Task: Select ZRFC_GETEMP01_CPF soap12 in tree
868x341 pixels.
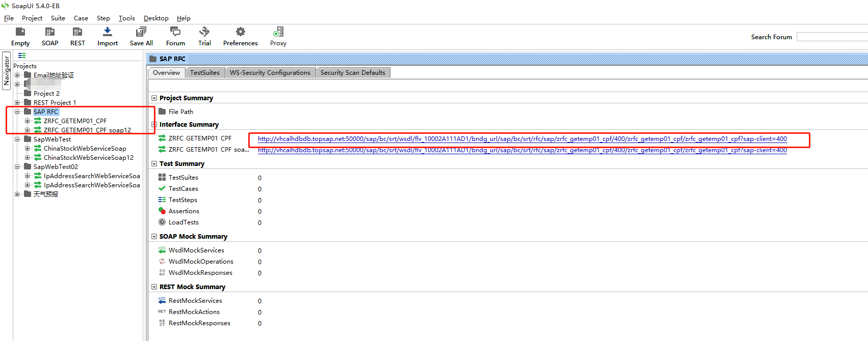Action: (x=87, y=130)
